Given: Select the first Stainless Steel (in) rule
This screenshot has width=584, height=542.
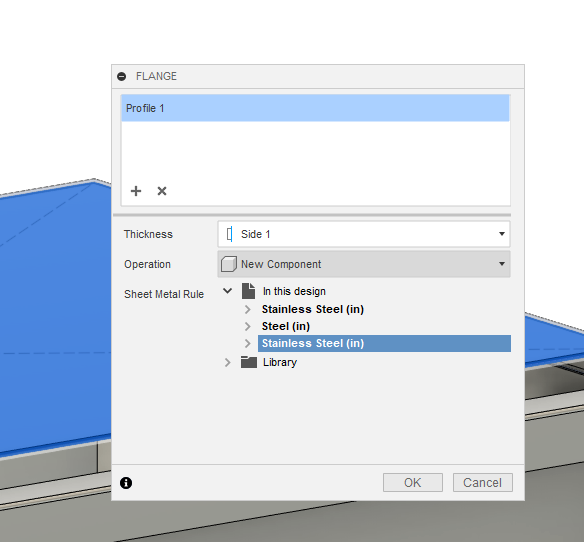Looking at the screenshot, I should tap(313, 309).
